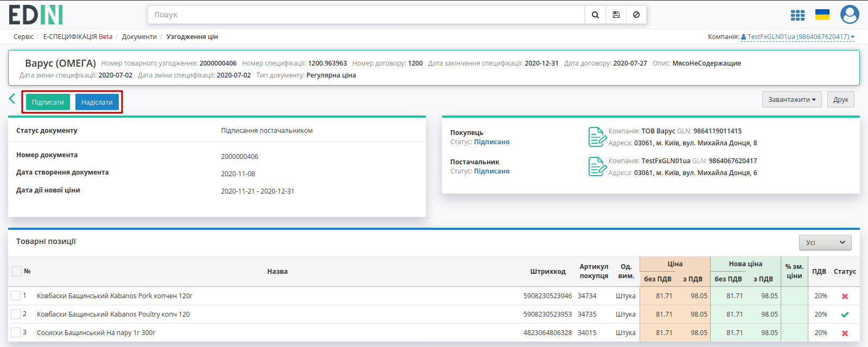
Task: Open the user profile avatar
Action: pos(850,15)
